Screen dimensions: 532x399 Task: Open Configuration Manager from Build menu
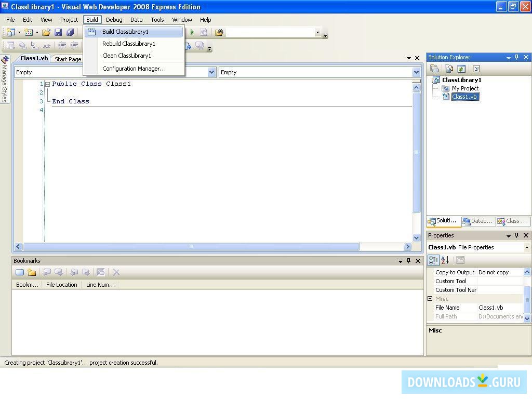(134, 69)
